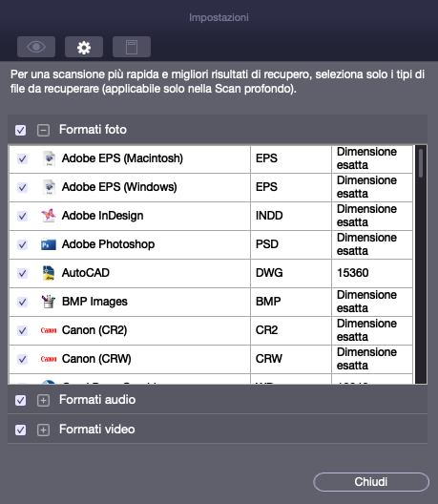Click the Adobe Photoshop Ps icon
The width and height of the screenshot is (438, 504).
tap(49, 244)
